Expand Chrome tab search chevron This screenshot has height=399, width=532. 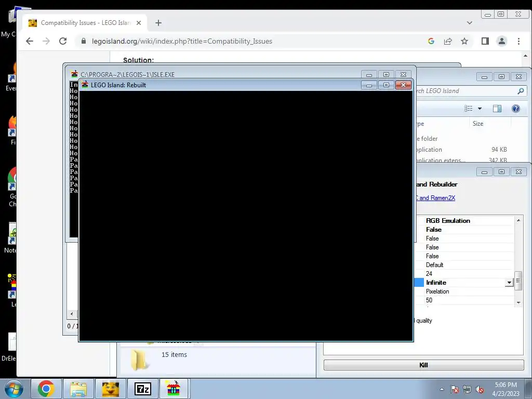tap(470, 23)
